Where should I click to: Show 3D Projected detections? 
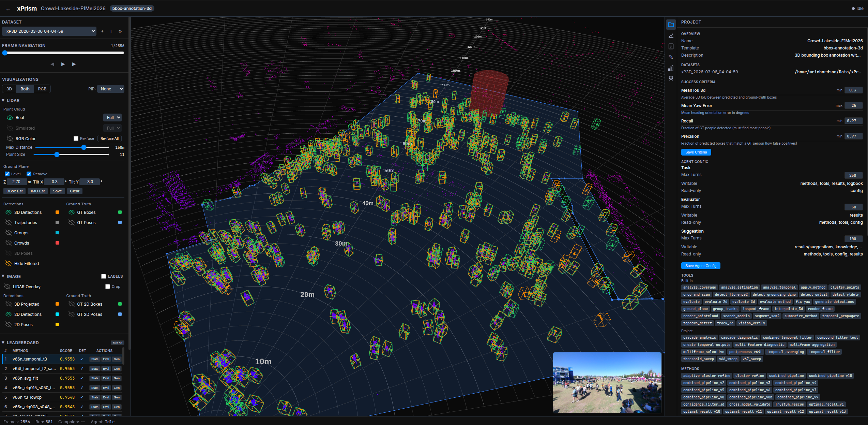point(9,304)
